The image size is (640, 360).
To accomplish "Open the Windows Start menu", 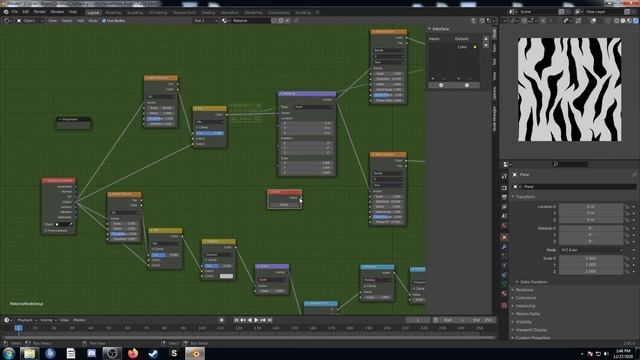I will click(9, 353).
